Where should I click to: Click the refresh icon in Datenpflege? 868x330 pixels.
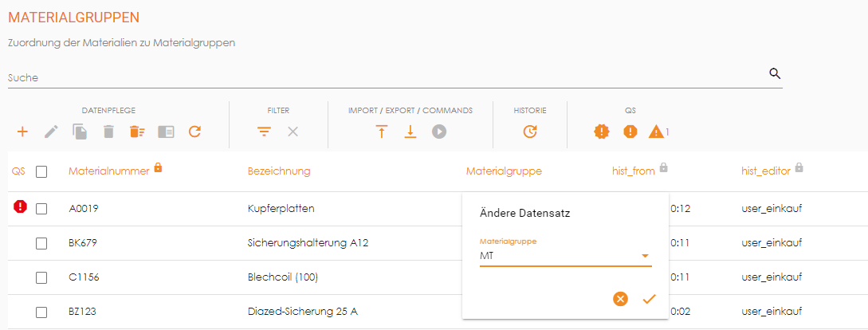(194, 132)
